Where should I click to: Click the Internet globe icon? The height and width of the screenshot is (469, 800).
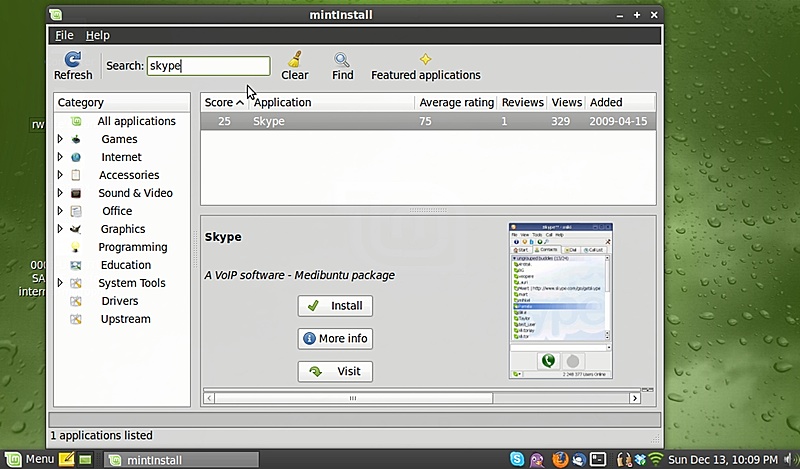76,157
